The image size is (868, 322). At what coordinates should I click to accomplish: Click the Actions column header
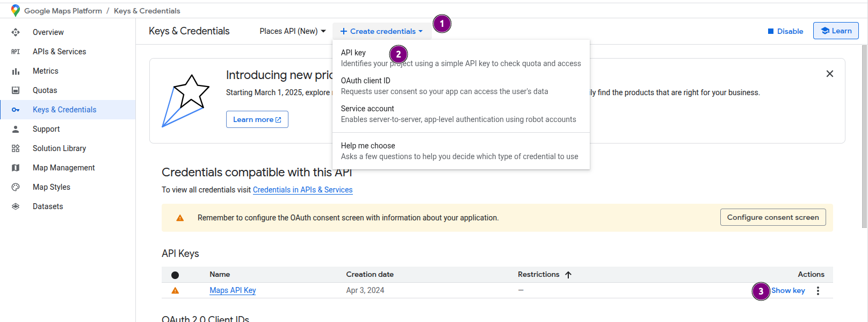(x=811, y=275)
